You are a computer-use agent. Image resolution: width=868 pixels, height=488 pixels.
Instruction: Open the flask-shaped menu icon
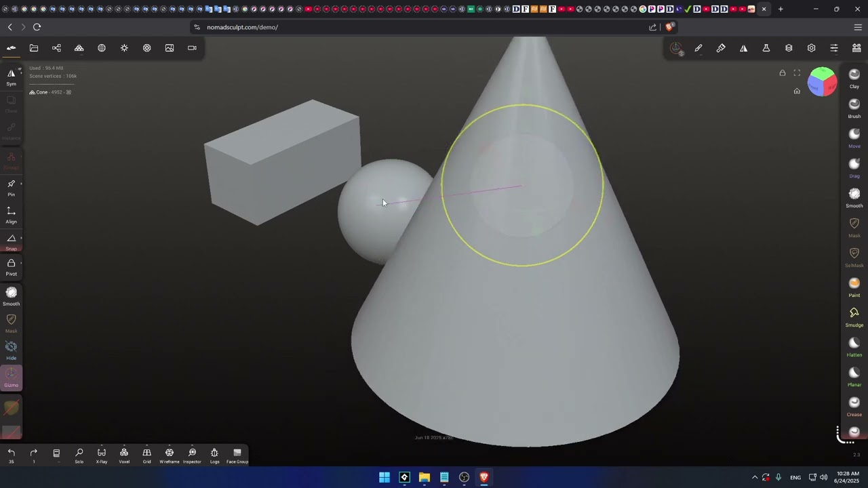[x=766, y=48]
